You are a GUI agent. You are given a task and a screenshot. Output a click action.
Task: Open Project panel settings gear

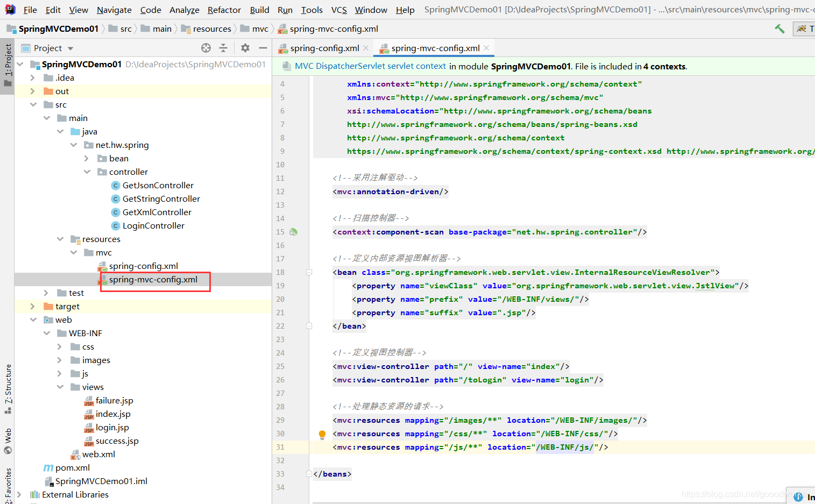click(245, 48)
